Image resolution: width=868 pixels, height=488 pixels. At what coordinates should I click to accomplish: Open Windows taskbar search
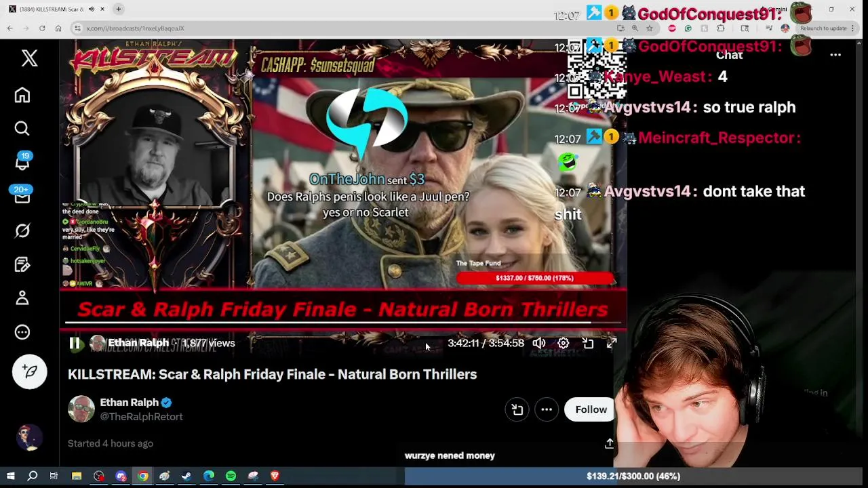(x=32, y=476)
